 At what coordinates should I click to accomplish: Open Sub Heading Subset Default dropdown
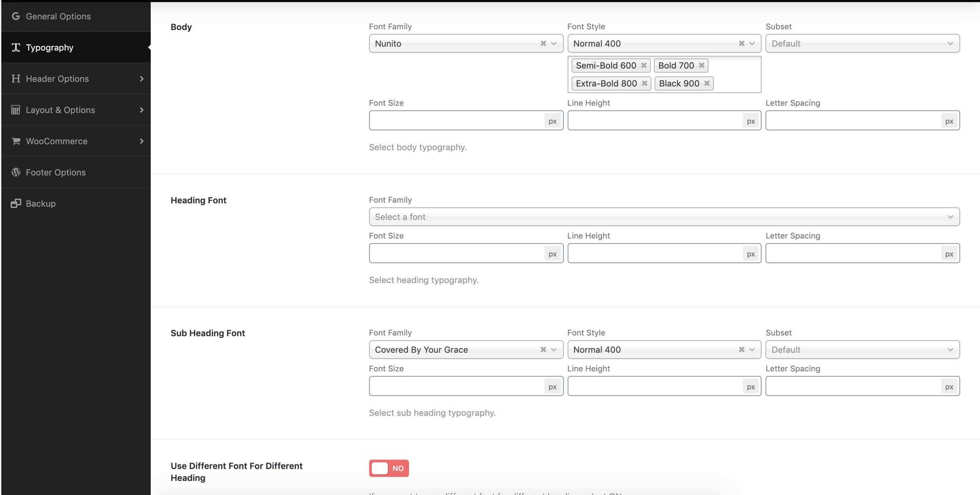pyautogui.click(x=862, y=350)
